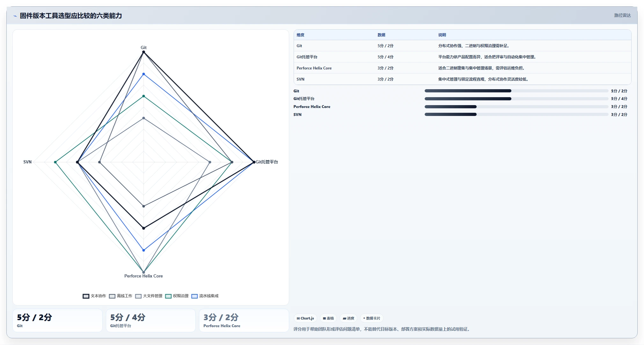Toggle the 离线工作 legend series
Viewport: 644px width, 345px height.
[121, 296]
